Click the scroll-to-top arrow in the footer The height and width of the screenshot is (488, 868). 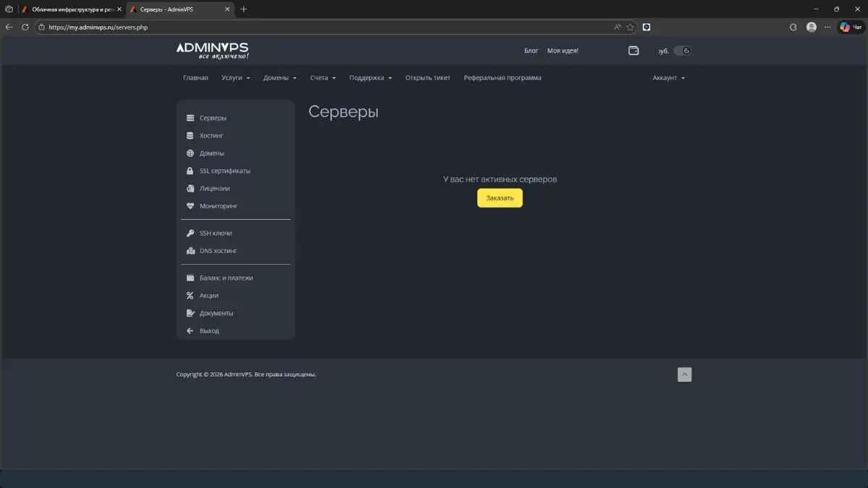pyautogui.click(x=684, y=374)
